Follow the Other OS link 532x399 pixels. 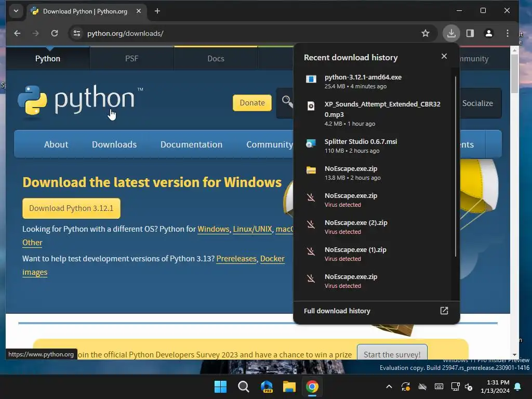click(32, 243)
